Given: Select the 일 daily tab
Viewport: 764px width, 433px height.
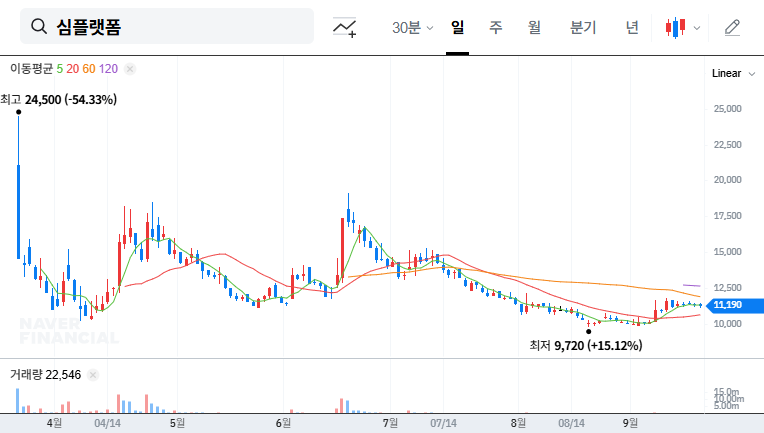Looking at the screenshot, I should [x=457, y=27].
